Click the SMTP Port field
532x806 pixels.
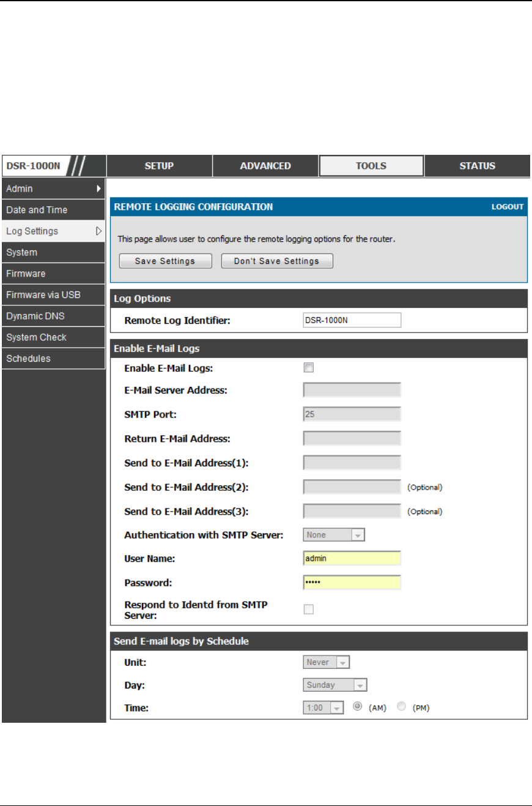click(x=352, y=414)
